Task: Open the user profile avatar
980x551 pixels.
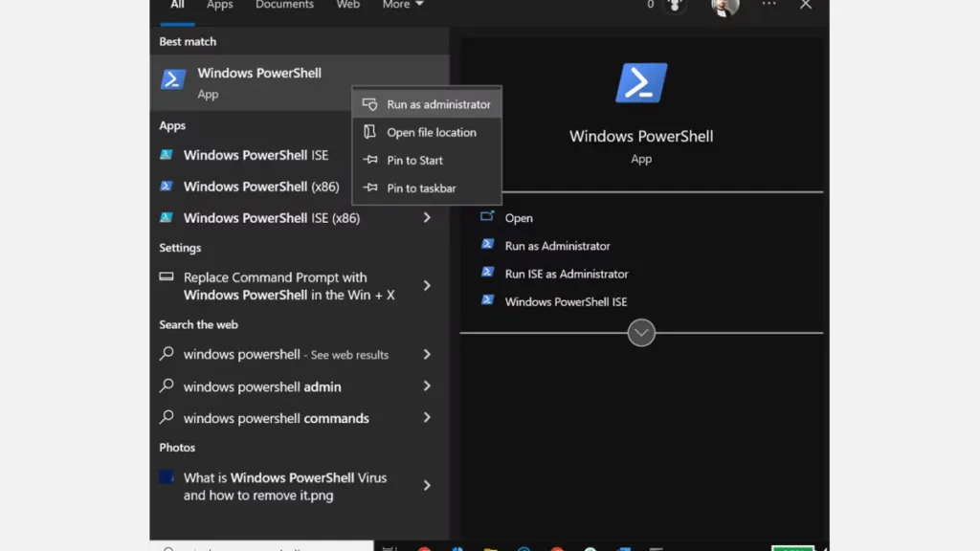Action: click(725, 7)
